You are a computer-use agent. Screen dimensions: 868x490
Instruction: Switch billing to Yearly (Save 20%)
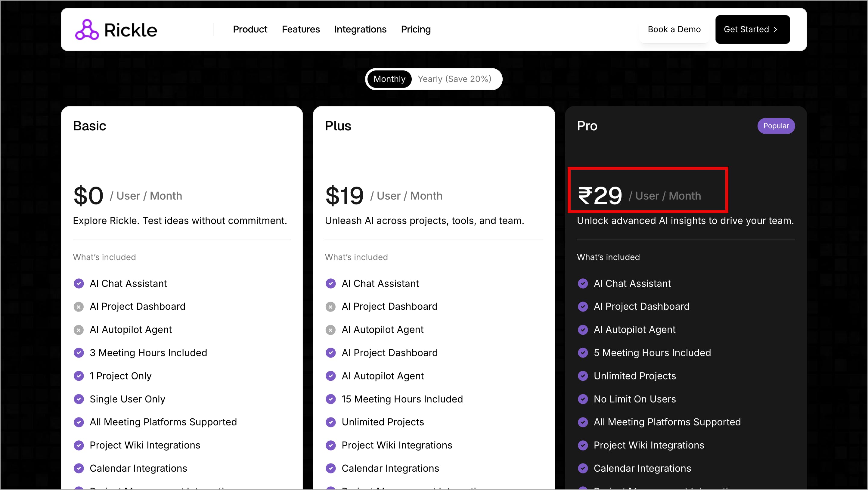click(454, 79)
